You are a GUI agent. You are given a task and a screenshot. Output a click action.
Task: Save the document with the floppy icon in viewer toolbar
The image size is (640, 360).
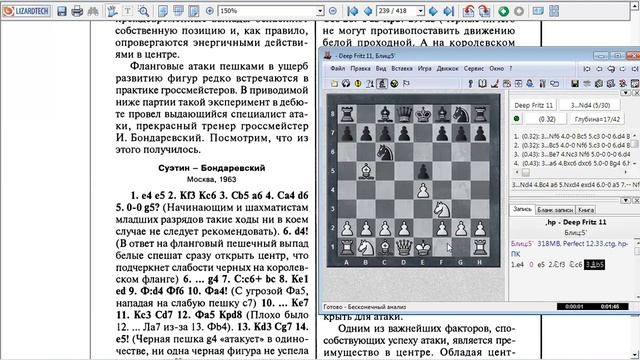pos(62,11)
